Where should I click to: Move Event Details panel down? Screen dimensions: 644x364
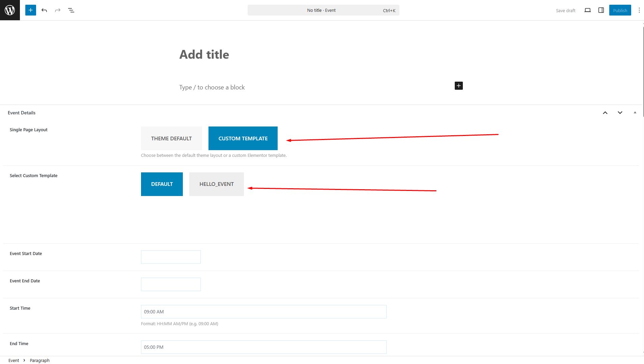[620, 113]
